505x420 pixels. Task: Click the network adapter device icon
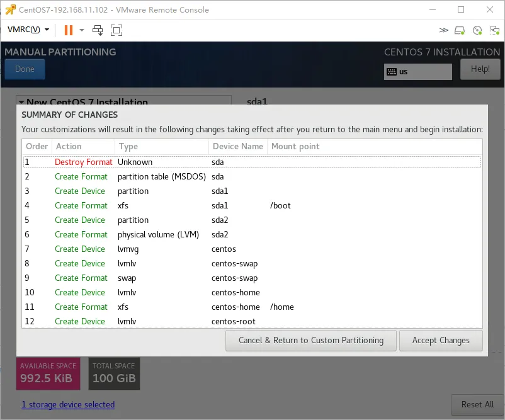tap(494, 30)
